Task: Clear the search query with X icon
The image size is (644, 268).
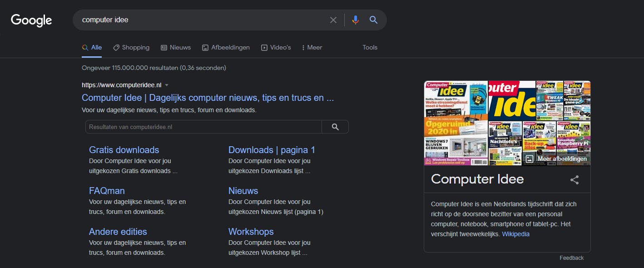Action: point(333,20)
